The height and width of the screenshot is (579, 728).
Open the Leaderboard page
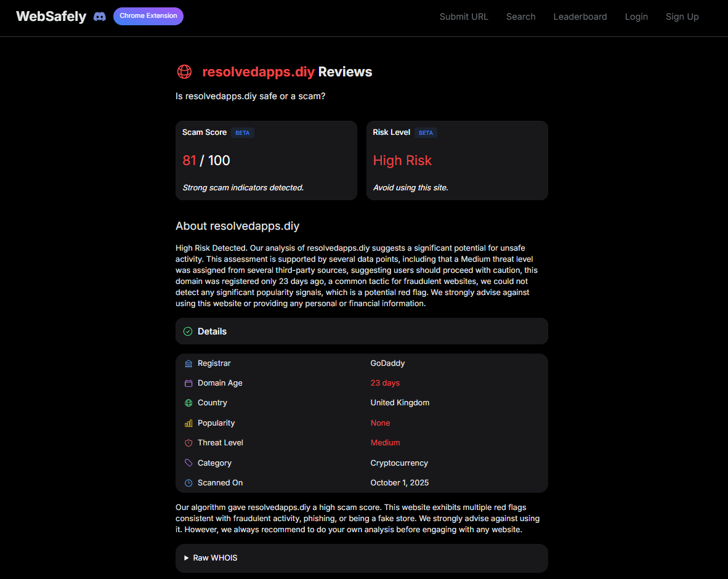[x=580, y=17]
